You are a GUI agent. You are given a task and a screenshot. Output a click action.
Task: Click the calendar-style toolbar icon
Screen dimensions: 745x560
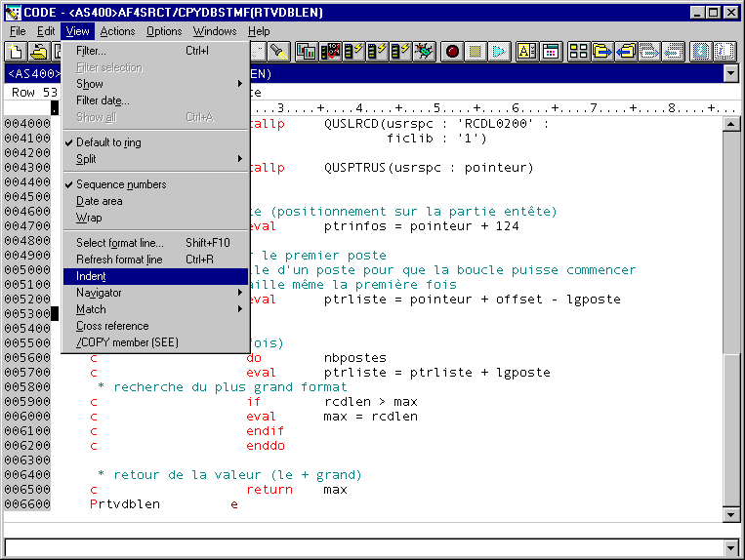pos(551,52)
